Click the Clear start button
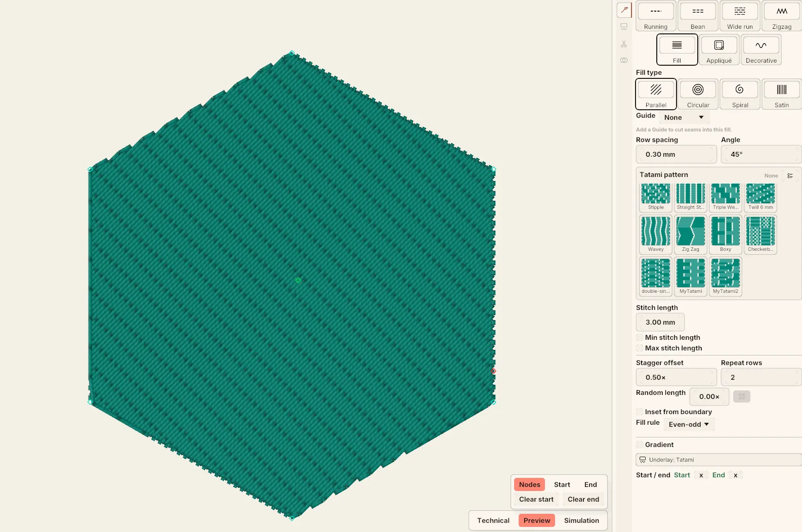802x532 pixels. (536, 499)
